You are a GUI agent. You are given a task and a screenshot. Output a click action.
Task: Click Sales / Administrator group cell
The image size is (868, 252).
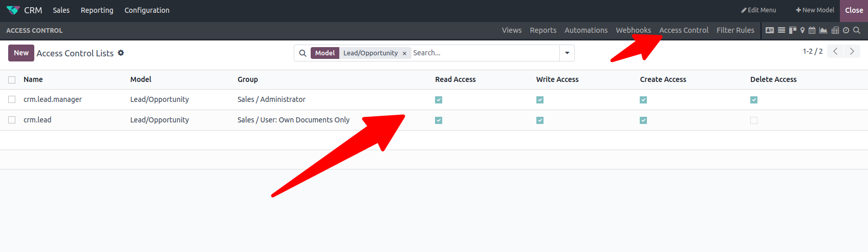[x=271, y=99]
